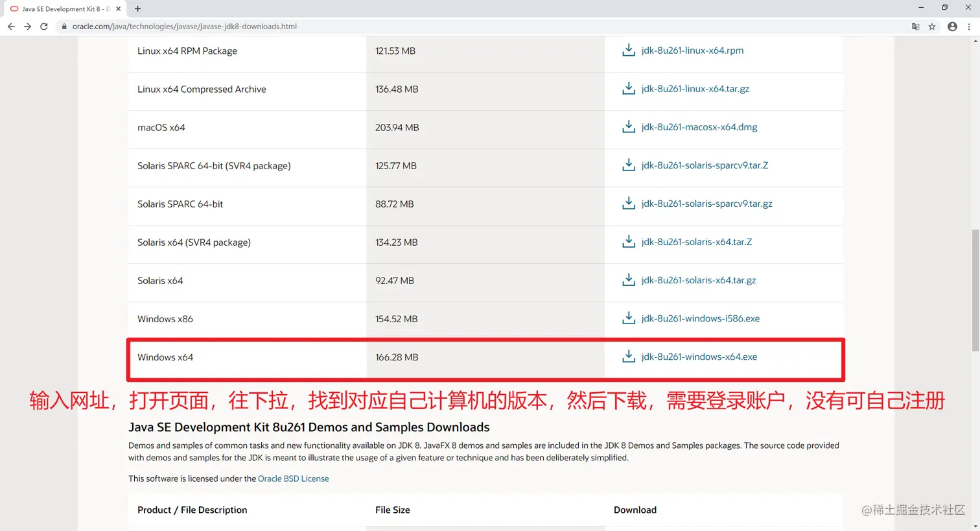Click the File Size column header

point(393,510)
